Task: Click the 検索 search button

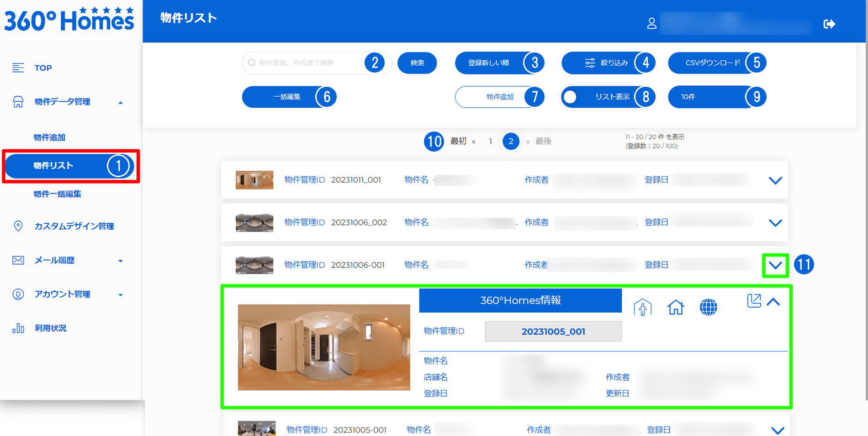Action: coord(417,63)
